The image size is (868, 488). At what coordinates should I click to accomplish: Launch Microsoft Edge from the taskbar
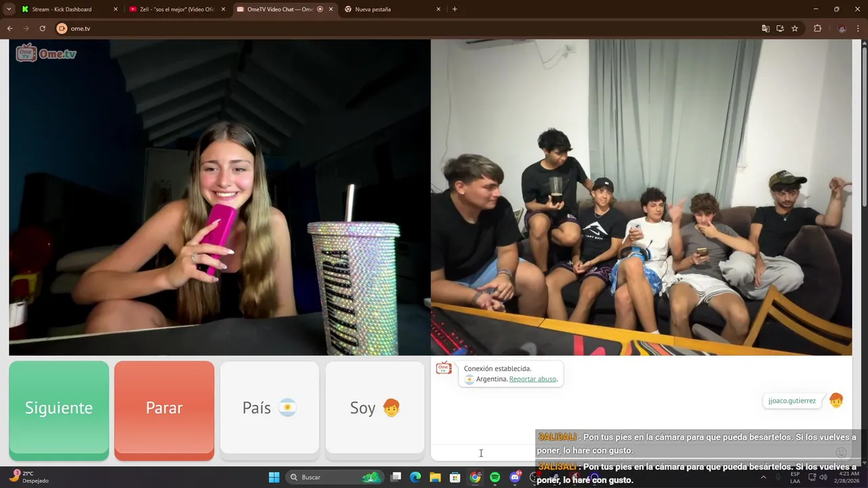click(416, 477)
